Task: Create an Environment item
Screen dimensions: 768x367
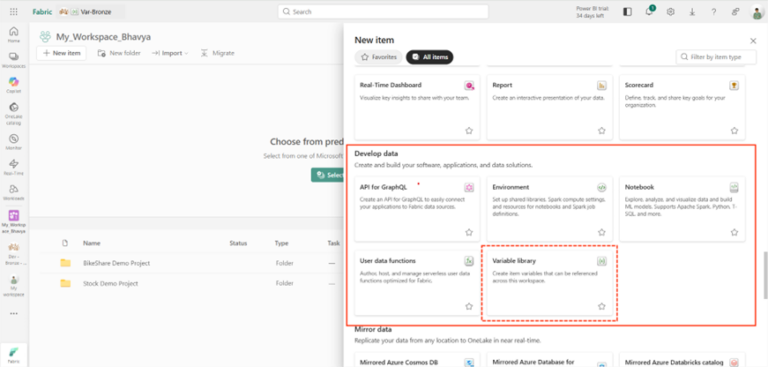Action: [550, 209]
